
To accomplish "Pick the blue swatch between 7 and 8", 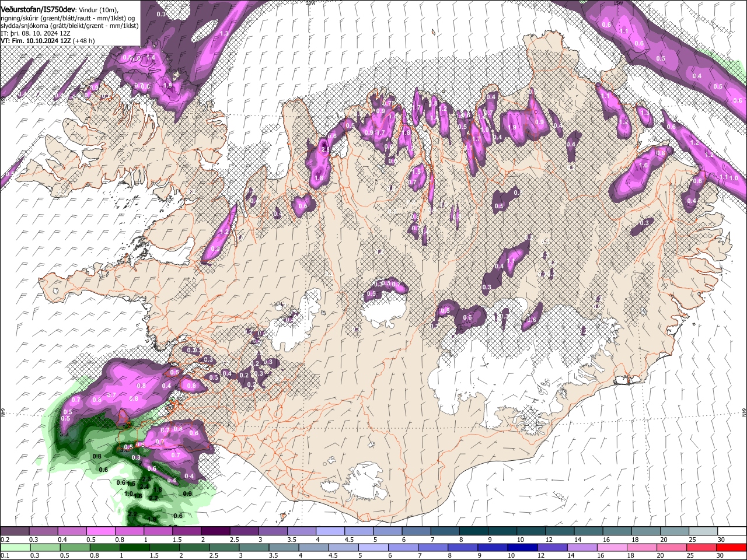I will [433, 548].
